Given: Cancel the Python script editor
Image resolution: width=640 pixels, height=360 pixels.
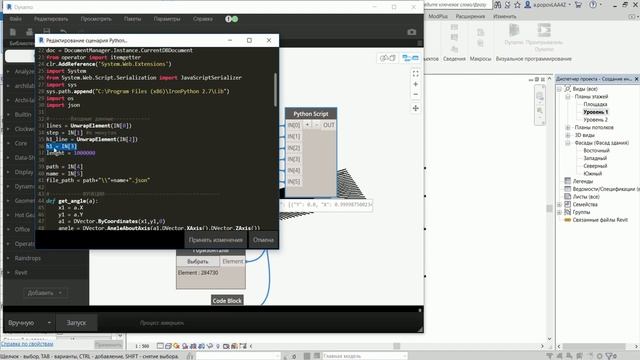Looking at the screenshot, I should pyautogui.click(x=263, y=240).
